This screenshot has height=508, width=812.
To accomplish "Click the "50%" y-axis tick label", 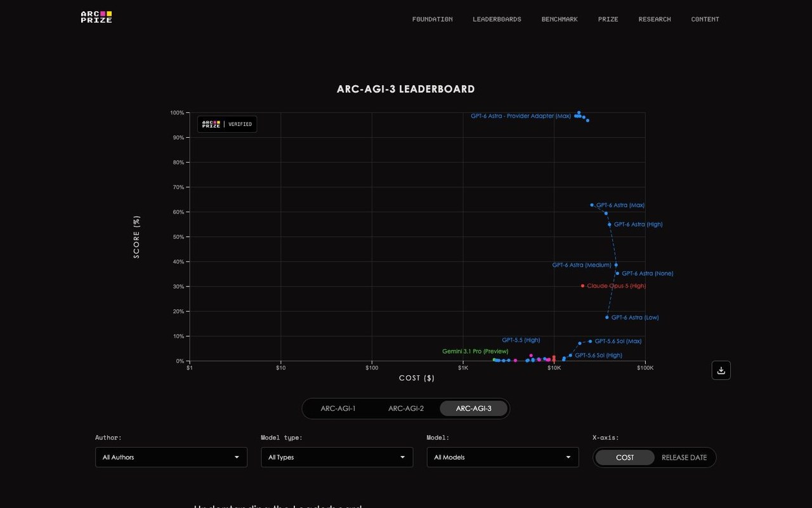I will 179,237.
